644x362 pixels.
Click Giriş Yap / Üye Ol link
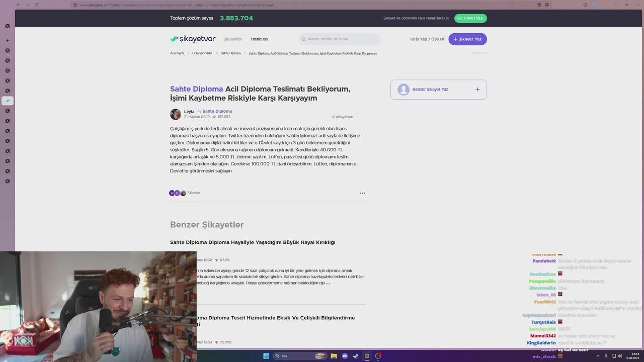coord(427,39)
